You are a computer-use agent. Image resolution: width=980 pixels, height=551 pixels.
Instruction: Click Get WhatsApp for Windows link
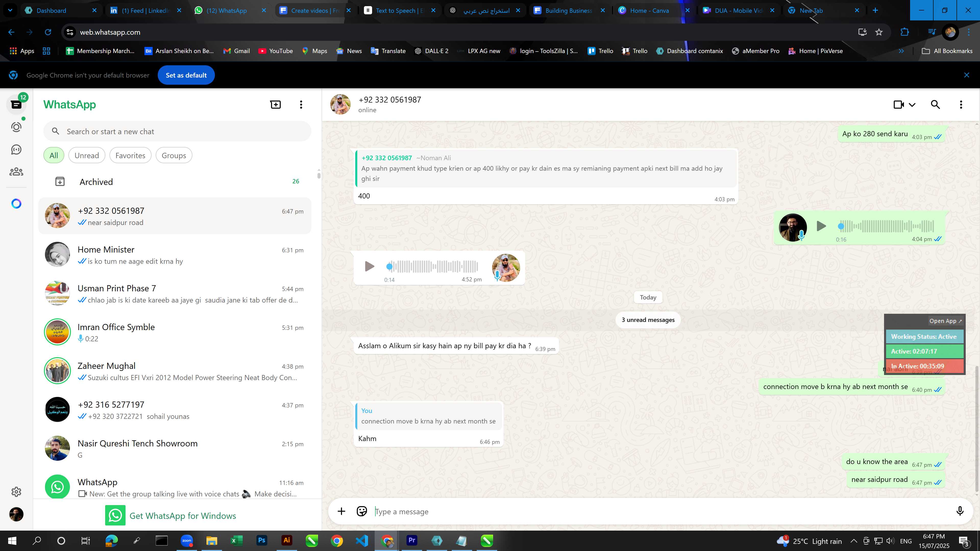pyautogui.click(x=171, y=516)
